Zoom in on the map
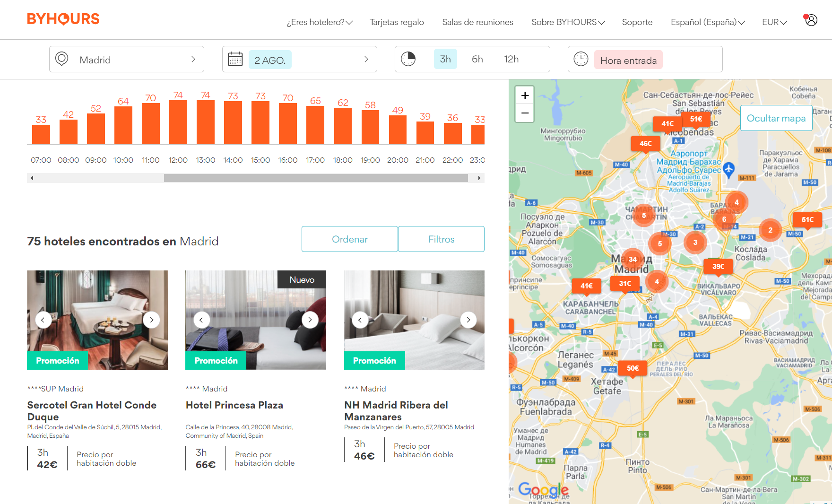 pos(525,96)
